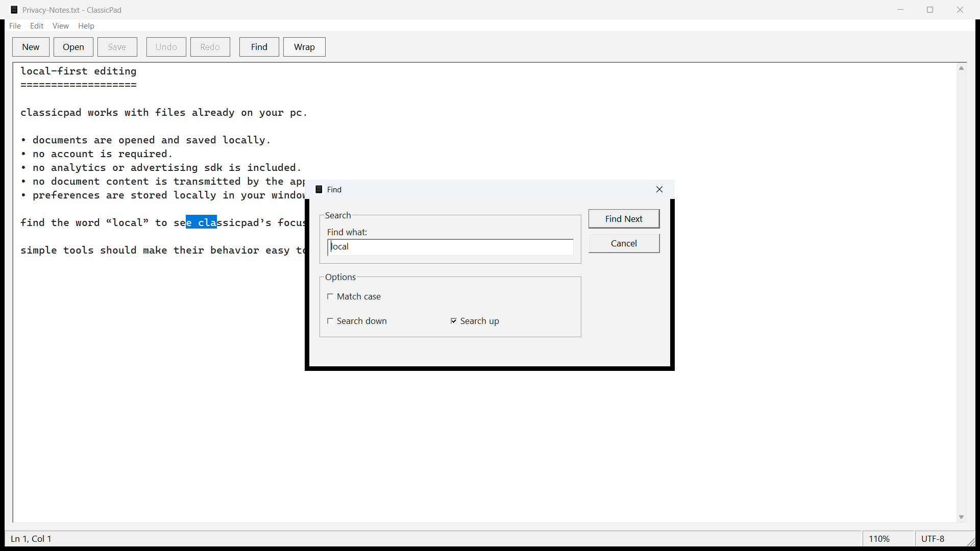Viewport: 980px width, 551px height.
Task: Click the Save toolbar button
Action: 117,47
